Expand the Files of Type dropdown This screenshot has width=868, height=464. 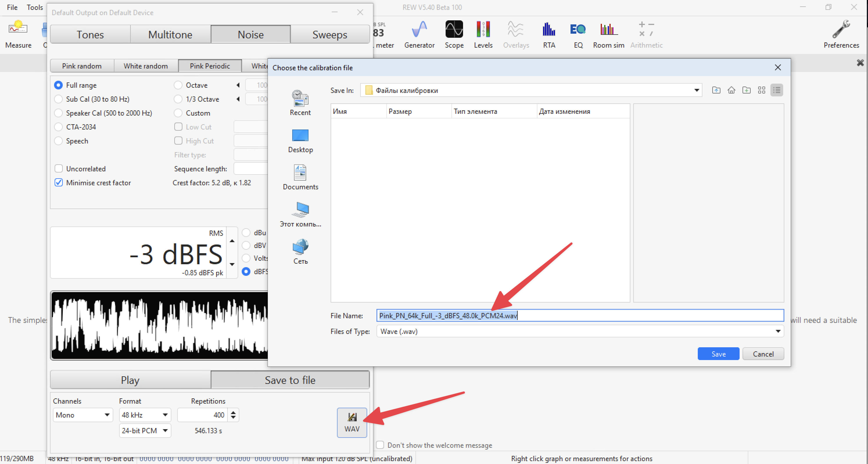coord(778,331)
